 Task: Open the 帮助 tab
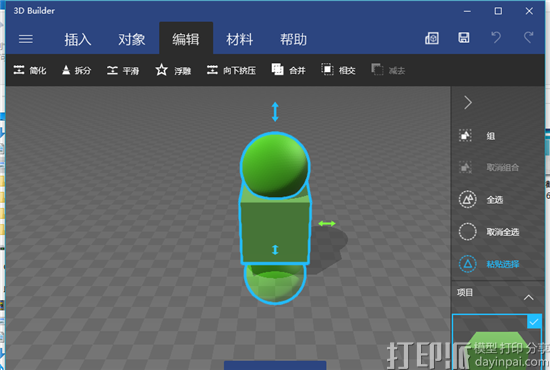pos(294,39)
